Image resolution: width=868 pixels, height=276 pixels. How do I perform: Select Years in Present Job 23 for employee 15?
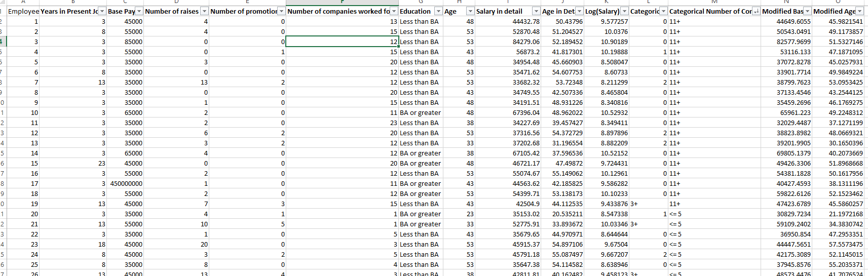pos(73,163)
